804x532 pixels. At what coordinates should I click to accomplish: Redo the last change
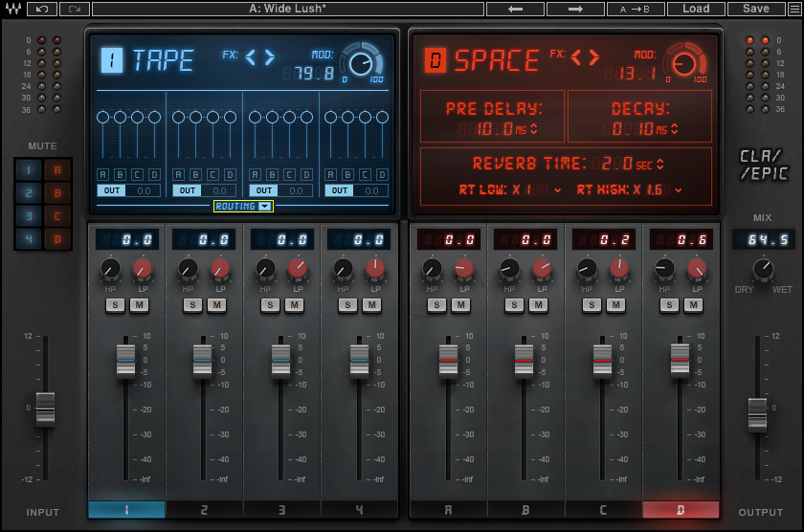point(75,9)
